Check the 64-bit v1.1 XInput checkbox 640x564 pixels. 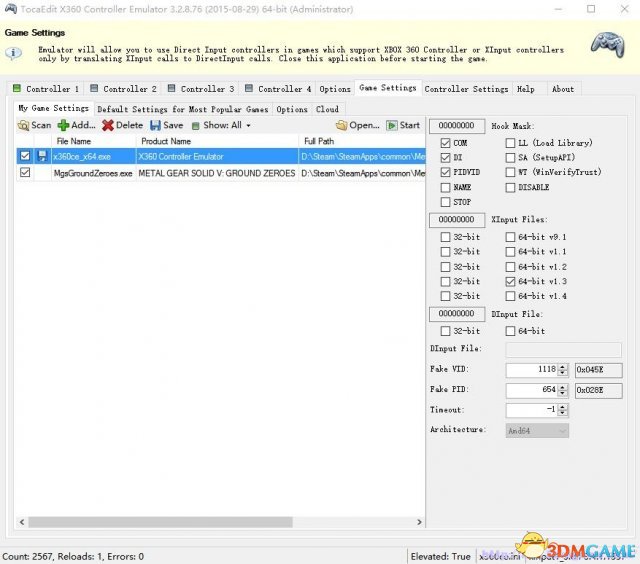(x=510, y=252)
